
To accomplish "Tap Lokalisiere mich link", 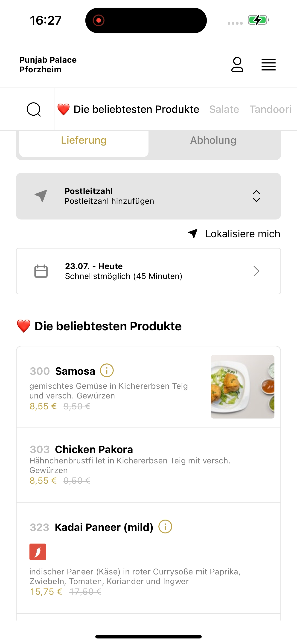I will [x=234, y=234].
